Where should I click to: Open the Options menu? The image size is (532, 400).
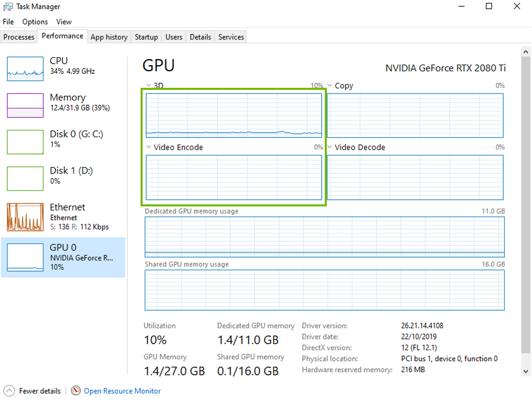[x=35, y=22]
